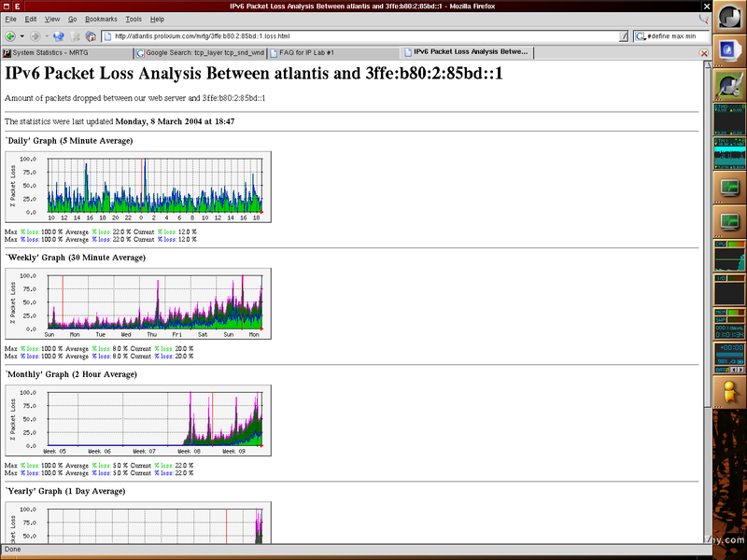Switch to the Google Search tcp_layer tab

click(x=200, y=53)
